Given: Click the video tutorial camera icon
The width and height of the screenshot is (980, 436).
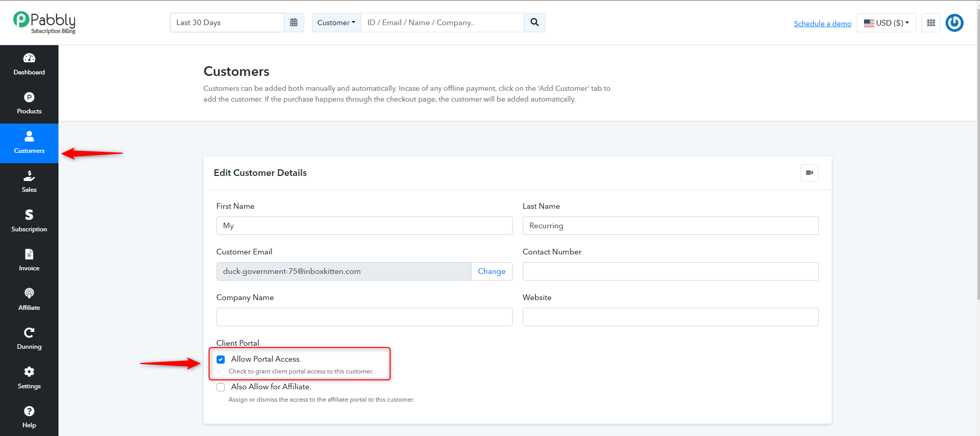Looking at the screenshot, I should click(810, 173).
